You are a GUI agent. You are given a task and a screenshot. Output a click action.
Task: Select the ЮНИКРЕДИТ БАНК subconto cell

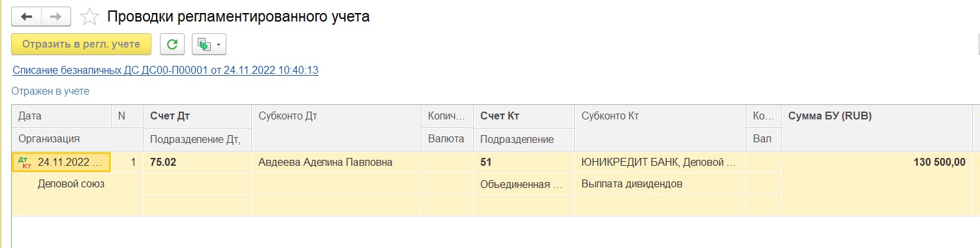(x=660, y=162)
